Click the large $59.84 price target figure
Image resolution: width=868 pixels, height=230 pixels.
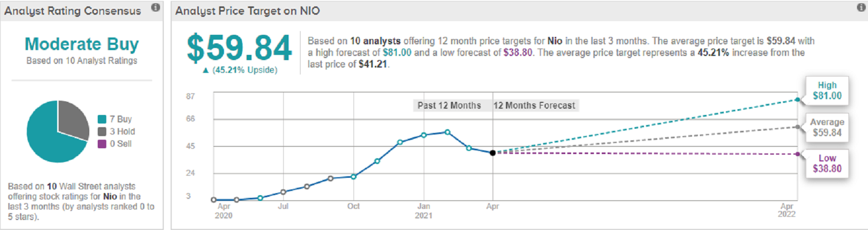click(239, 49)
